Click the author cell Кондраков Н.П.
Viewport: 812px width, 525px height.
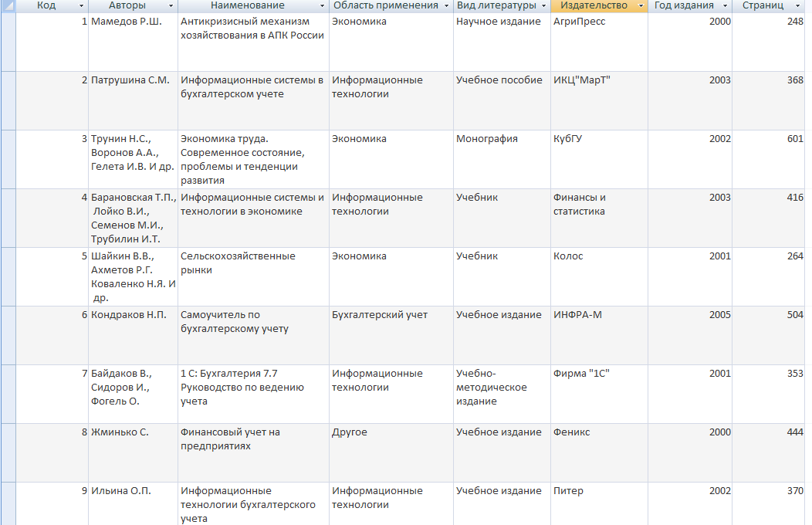tap(133, 336)
